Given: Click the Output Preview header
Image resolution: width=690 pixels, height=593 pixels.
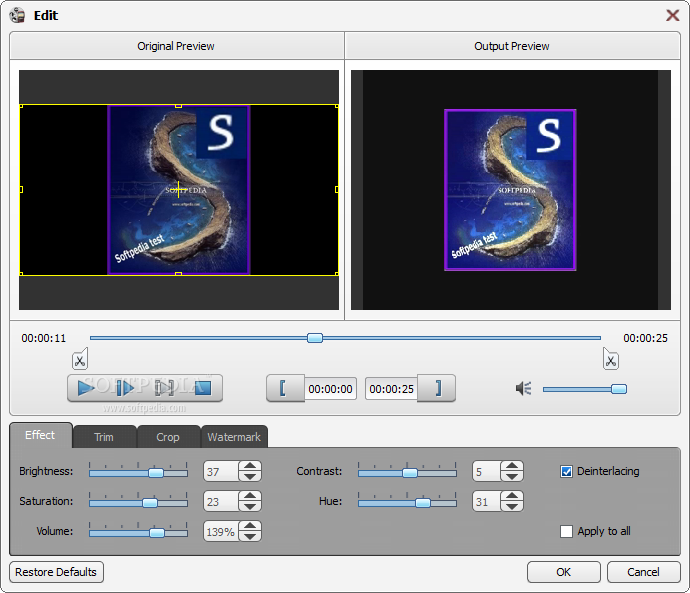Looking at the screenshot, I should pos(512,46).
